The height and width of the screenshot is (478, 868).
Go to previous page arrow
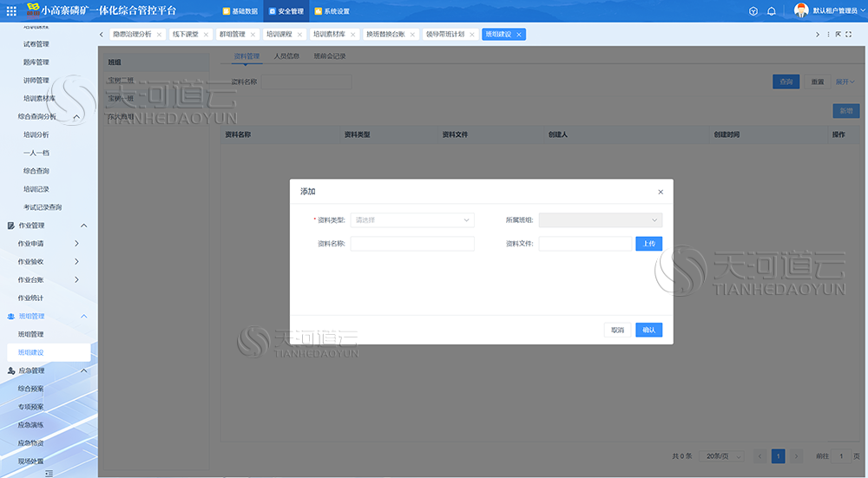click(760, 456)
